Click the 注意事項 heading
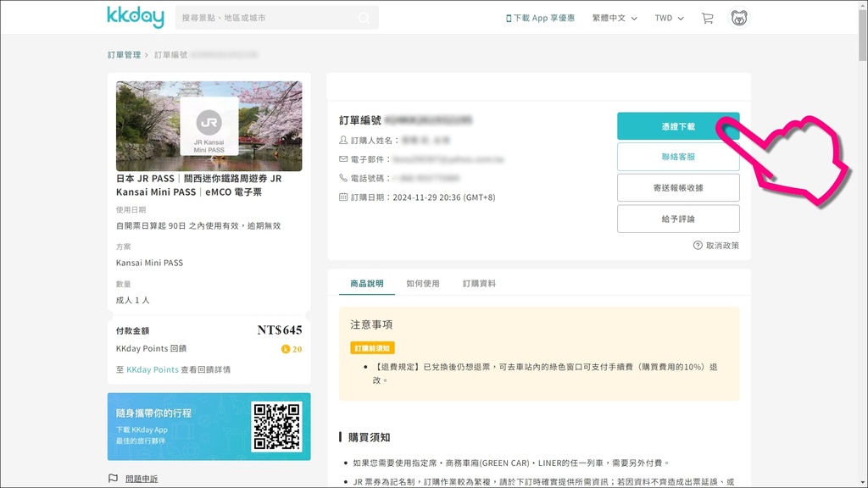The width and height of the screenshot is (868, 488). (371, 324)
